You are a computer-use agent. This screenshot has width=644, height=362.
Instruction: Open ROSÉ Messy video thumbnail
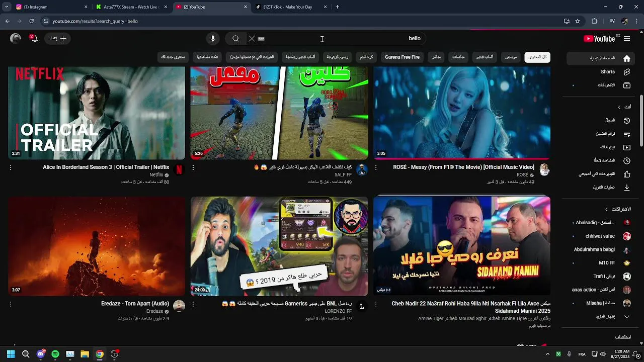(x=462, y=113)
